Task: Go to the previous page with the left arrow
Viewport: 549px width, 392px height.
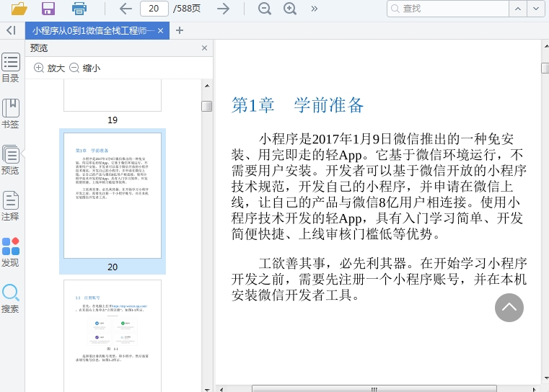Action: 126,9
